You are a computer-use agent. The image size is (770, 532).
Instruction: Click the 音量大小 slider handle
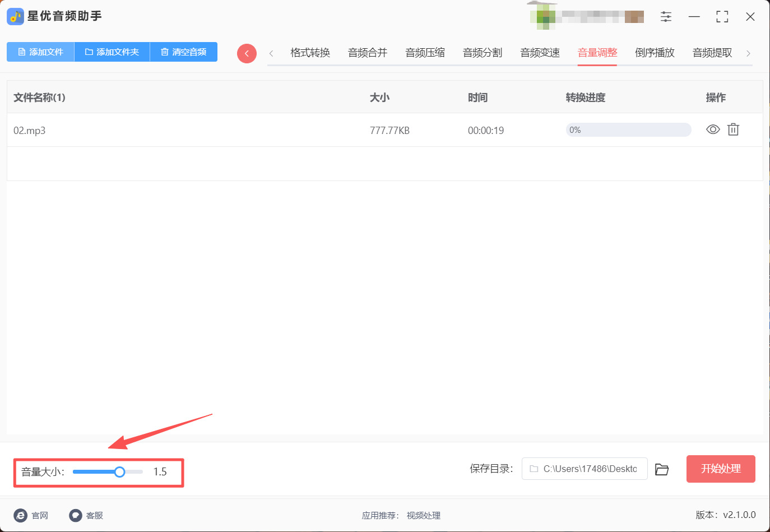point(119,472)
